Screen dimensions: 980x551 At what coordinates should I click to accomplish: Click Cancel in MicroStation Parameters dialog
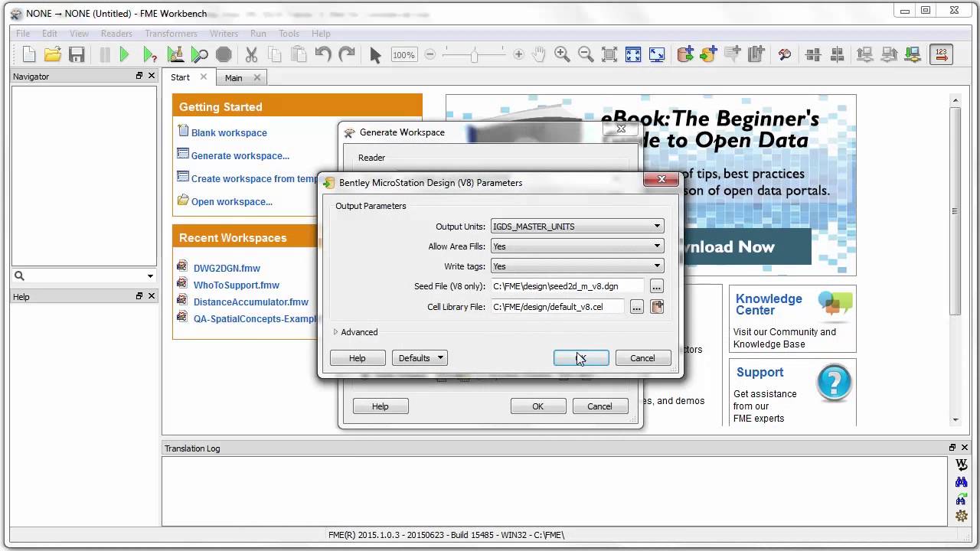pyautogui.click(x=642, y=358)
